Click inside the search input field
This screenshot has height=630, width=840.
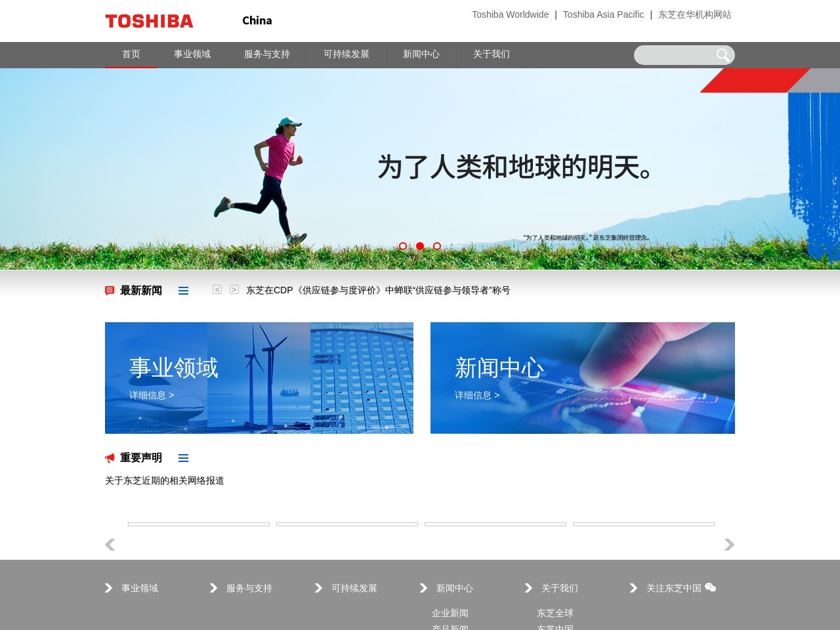click(676, 55)
